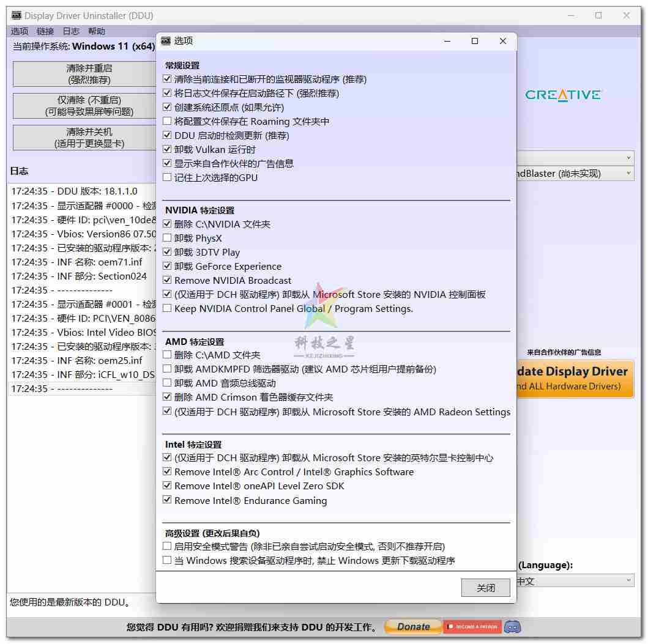Screen dimensions: 648x644
Task: Enable the 卸载 PhysX checkbox
Action: (168, 239)
